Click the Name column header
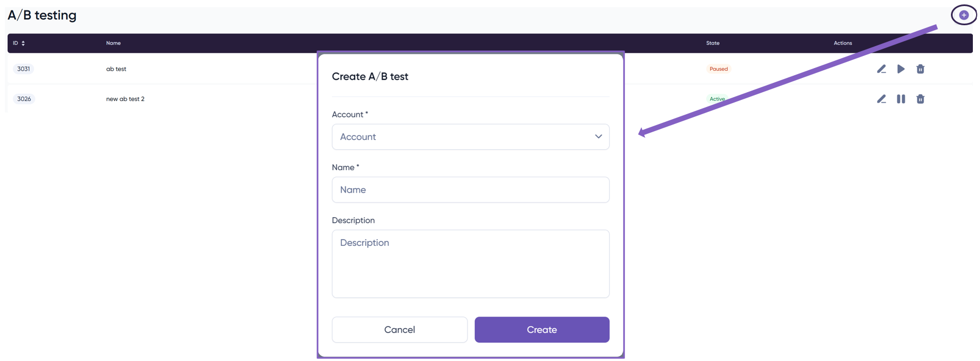Viewport: 980px width, 361px height. (x=114, y=43)
